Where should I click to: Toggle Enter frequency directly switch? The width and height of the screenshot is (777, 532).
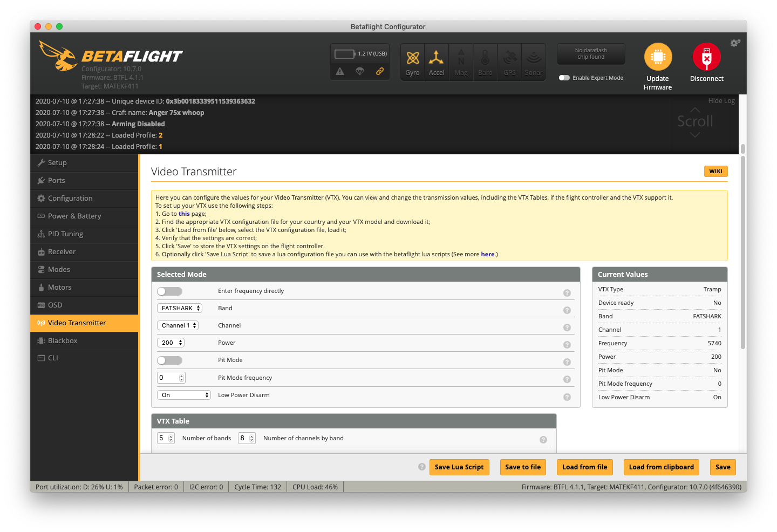click(170, 291)
